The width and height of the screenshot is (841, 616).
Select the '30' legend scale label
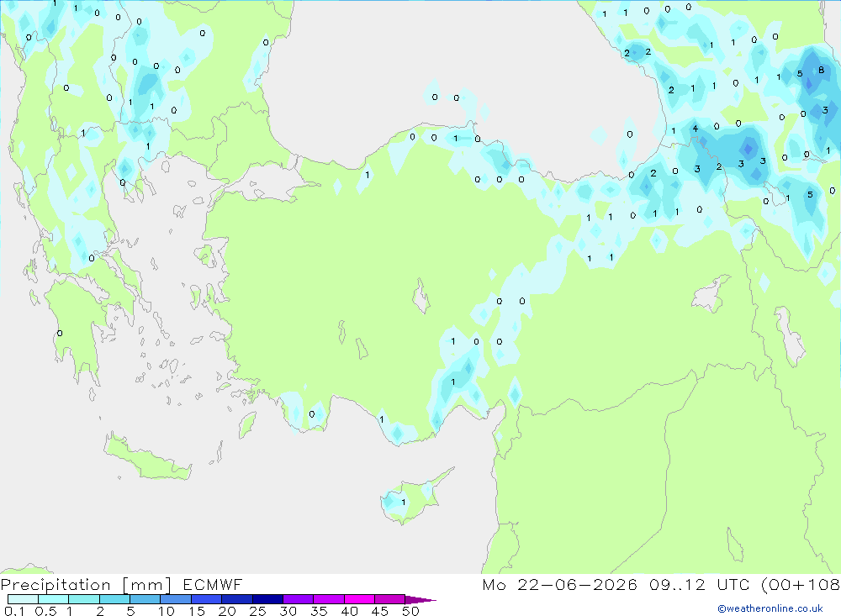288,611
